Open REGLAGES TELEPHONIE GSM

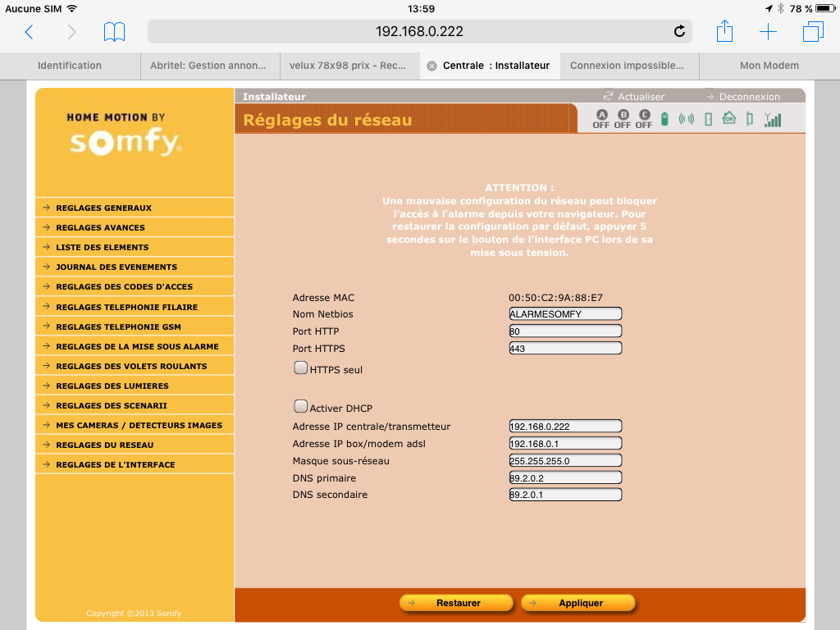point(135,326)
